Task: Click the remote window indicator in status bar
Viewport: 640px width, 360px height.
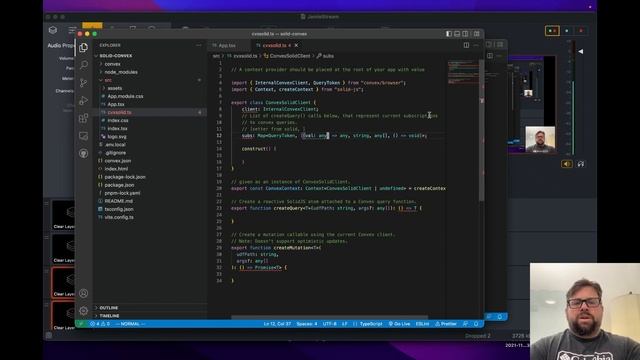Action: [x=81, y=324]
